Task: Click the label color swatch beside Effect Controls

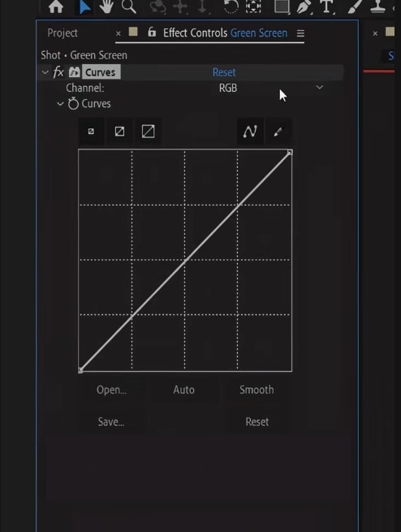Action: pyautogui.click(x=133, y=32)
